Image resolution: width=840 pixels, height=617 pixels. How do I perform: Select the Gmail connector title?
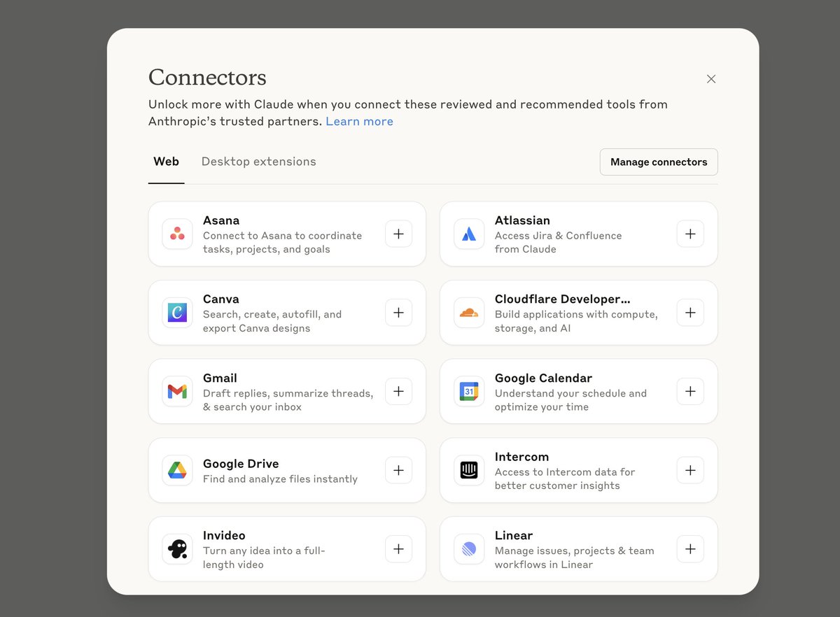tap(220, 378)
